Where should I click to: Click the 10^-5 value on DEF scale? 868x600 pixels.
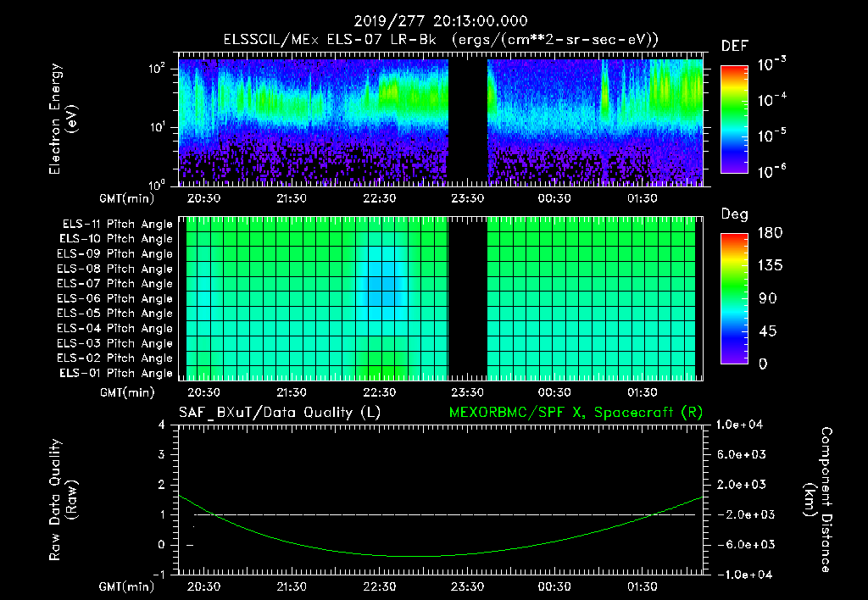(771, 135)
